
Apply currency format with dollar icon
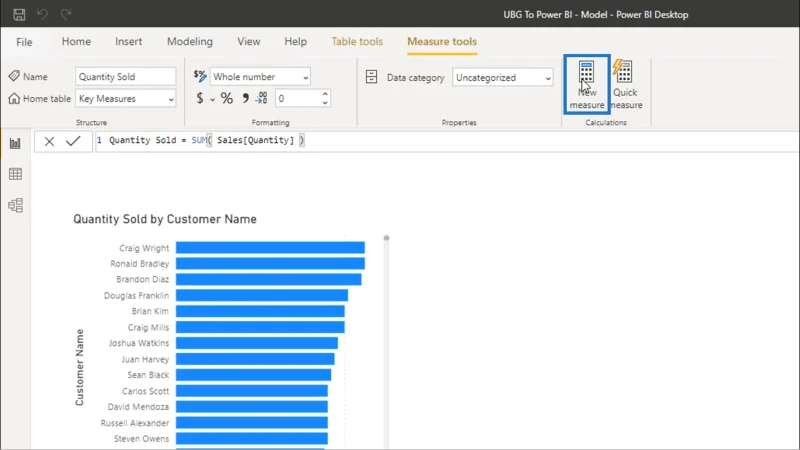point(200,98)
